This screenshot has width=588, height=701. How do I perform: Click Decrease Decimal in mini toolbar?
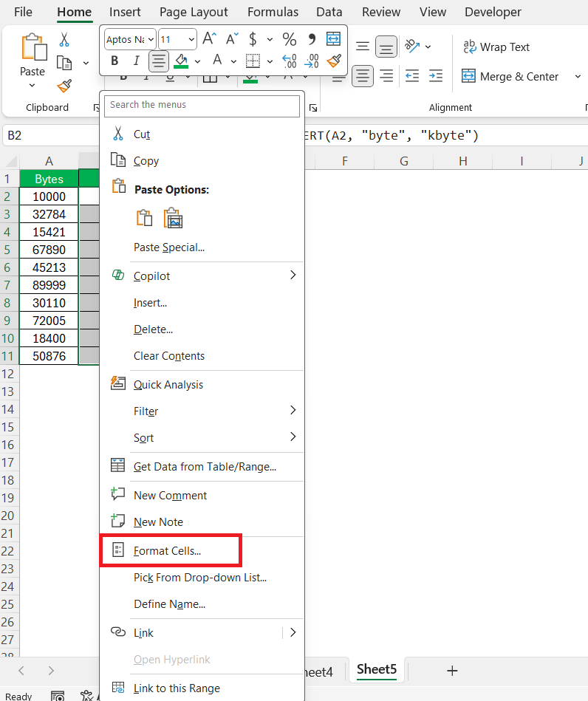312,61
